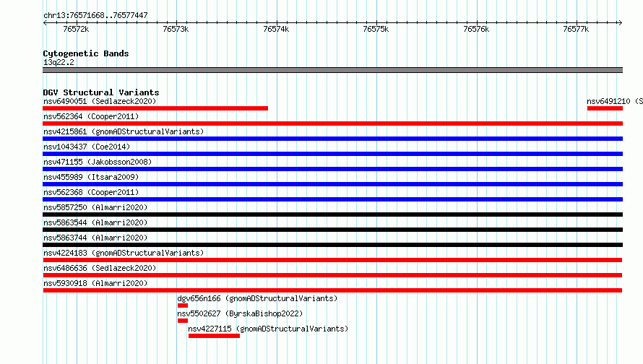Click the 76572k ruler label

click(76, 29)
